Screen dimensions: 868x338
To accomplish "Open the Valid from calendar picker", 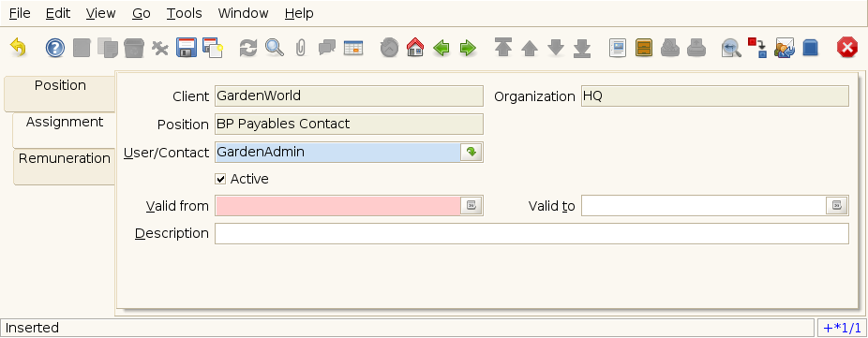I will click(x=471, y=206).
